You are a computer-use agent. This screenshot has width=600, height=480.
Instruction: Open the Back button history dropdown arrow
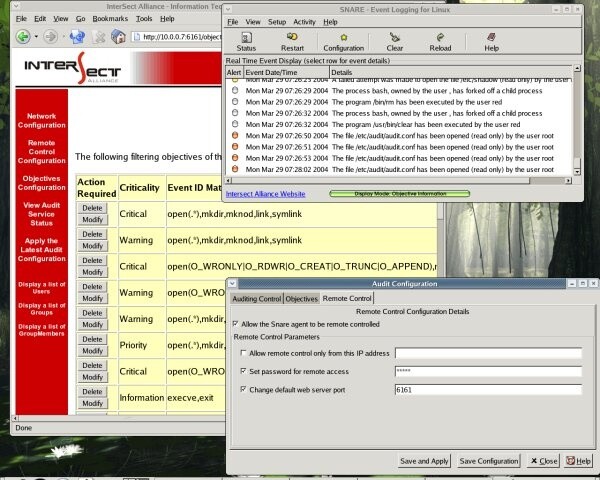coord(36,37)
